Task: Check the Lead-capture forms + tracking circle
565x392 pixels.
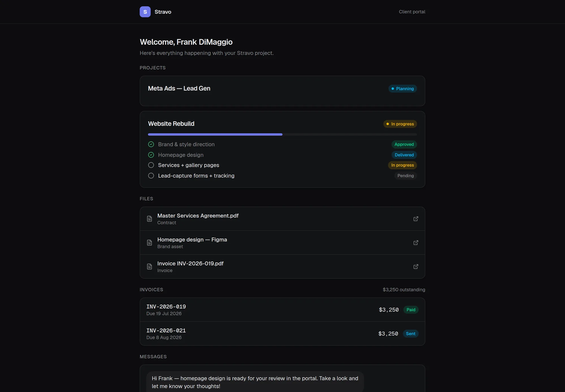Action: tap(151, 176)
